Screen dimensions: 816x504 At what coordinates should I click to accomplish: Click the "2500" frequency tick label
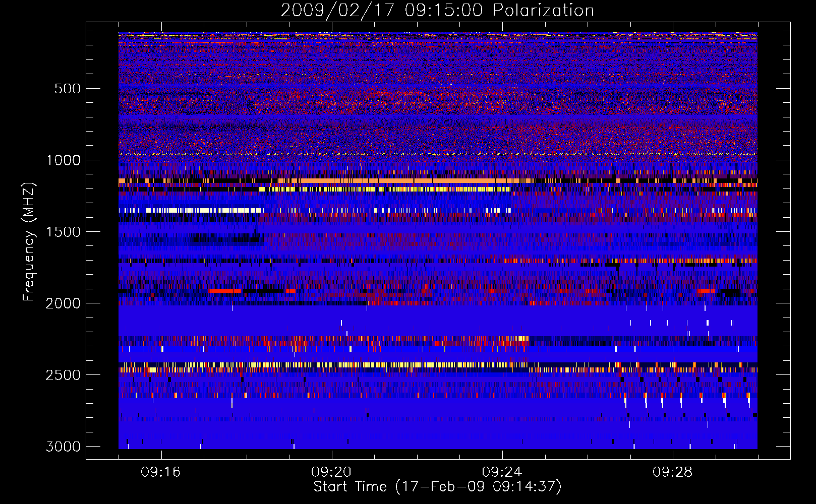click(x=63, y=375)
